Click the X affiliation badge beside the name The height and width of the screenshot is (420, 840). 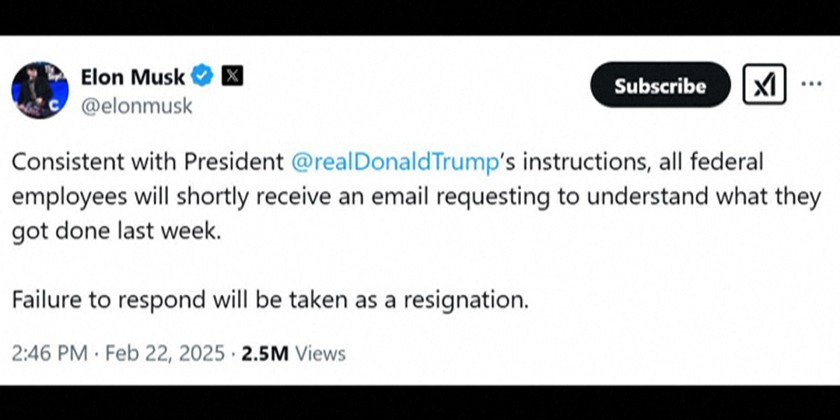pyautogui.click(x=231, y=76)
